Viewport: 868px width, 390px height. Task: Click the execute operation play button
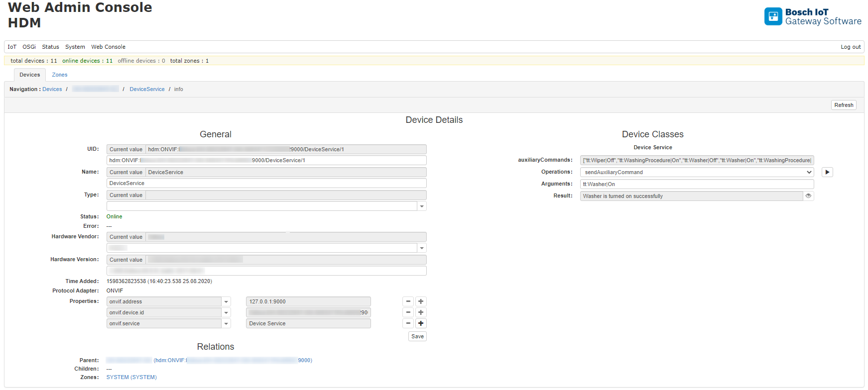827,172
